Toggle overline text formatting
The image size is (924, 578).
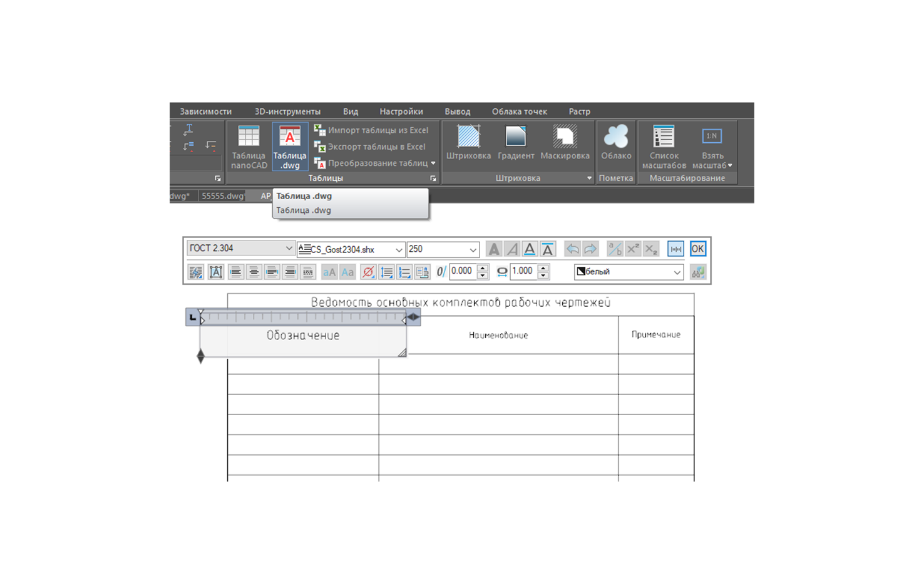(548, 249)
